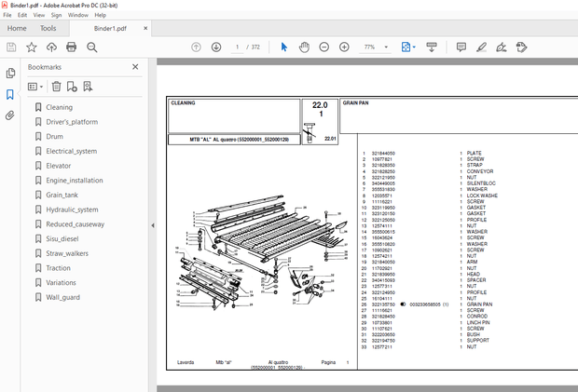Open bookmark options dropdown menu
This screenshot has width=578, height=392.
pos(36,87)
